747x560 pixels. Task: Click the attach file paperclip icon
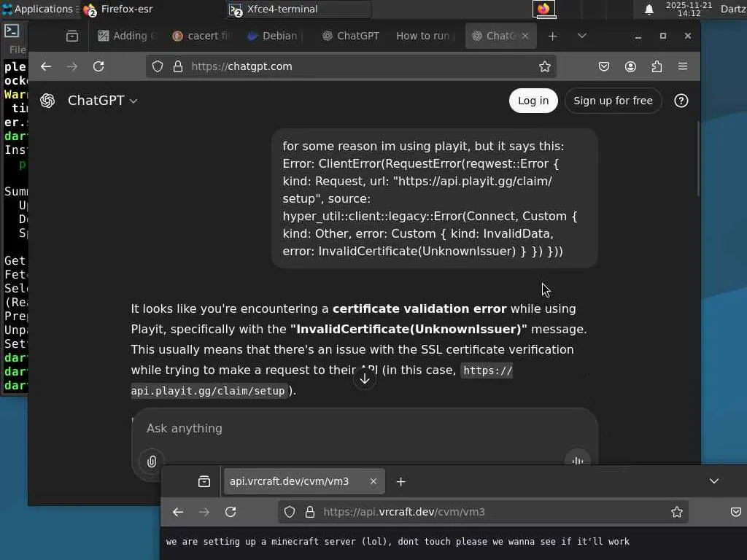click(152, 461)
